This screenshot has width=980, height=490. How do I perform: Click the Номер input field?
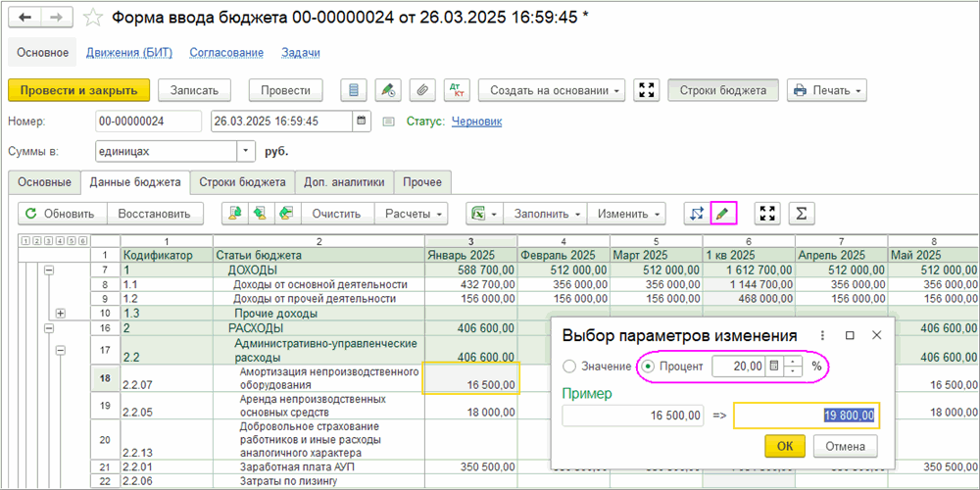click(148, 122)
